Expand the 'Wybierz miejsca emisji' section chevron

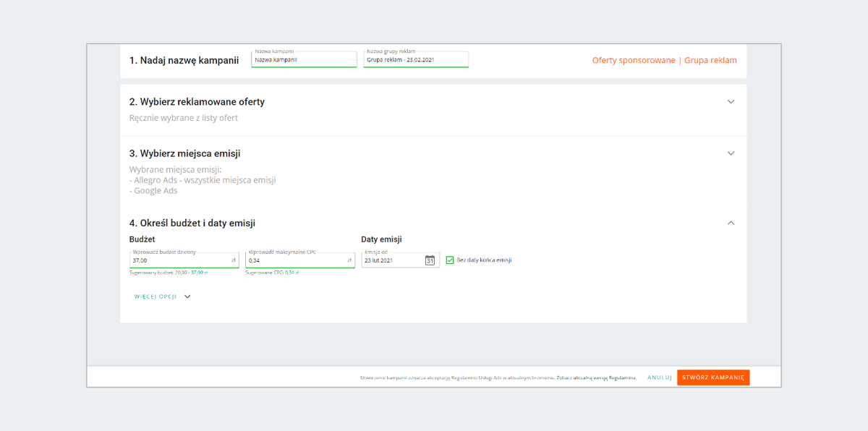point(731,153)
